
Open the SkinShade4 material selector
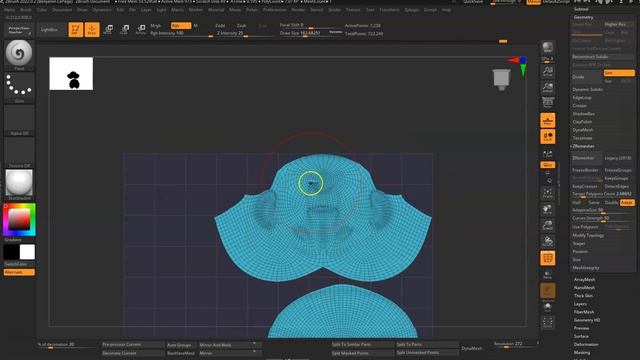pyautogui.click(x=19, y=183)
